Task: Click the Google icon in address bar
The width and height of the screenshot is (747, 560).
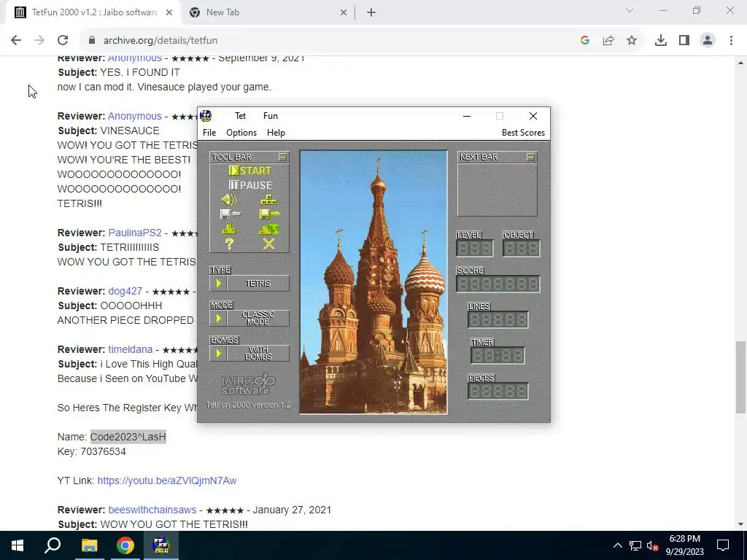Action: click(585, 41)
